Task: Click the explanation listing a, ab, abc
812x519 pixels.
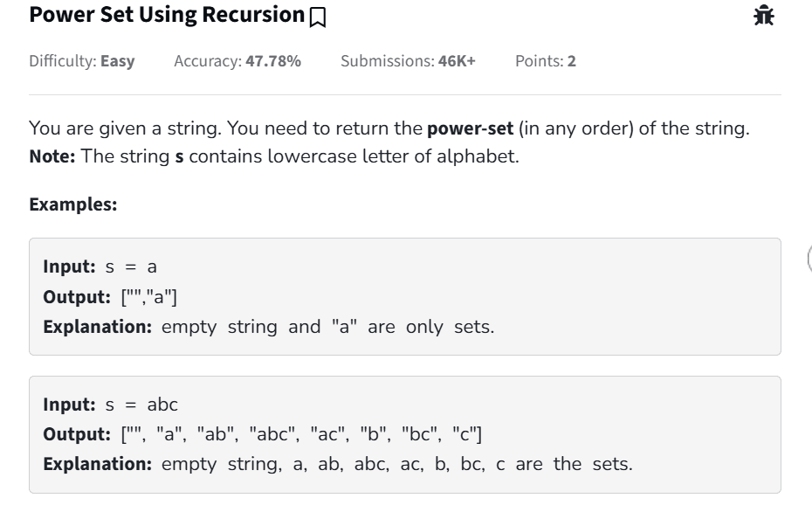Action: point(338,464)
